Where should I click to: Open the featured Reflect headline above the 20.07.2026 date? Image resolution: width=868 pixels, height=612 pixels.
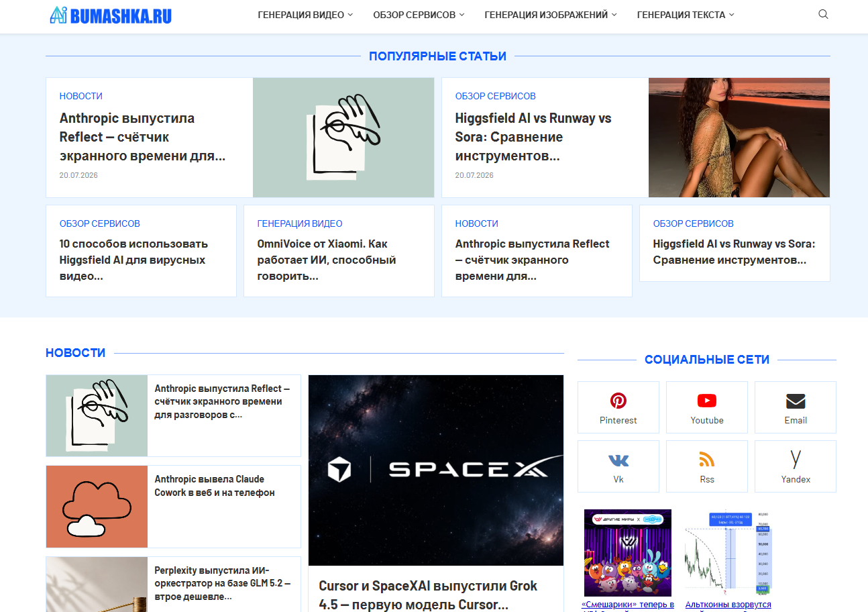(x=142, y=137)
